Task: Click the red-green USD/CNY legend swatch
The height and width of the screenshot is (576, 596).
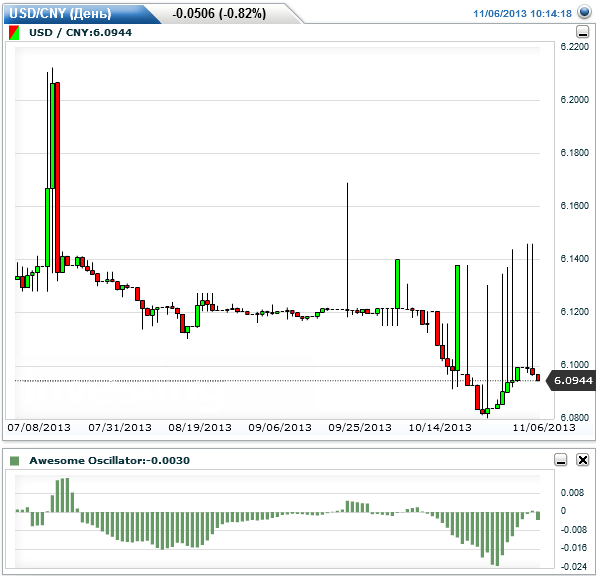Action: 14,33
